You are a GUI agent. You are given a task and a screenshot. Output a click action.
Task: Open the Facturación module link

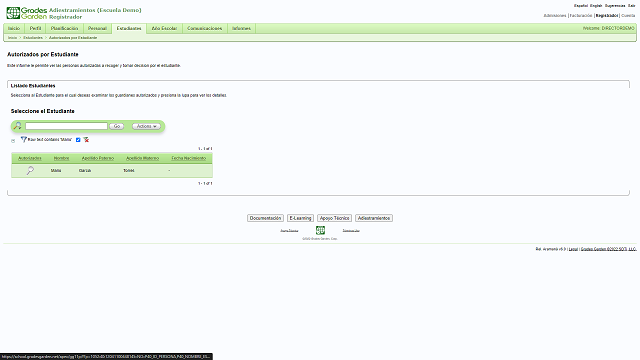pos(581,16)
